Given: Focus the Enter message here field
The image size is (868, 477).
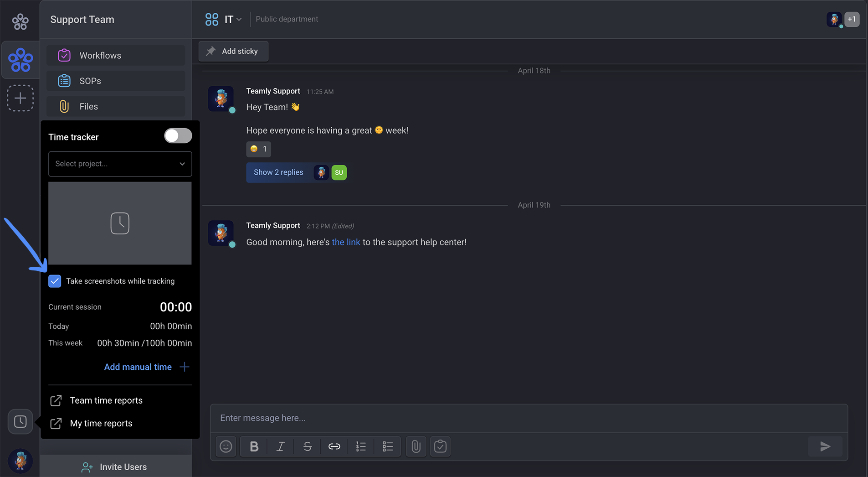Looking at the screenshot, I should pyautogui.click(x=529, y=418).
